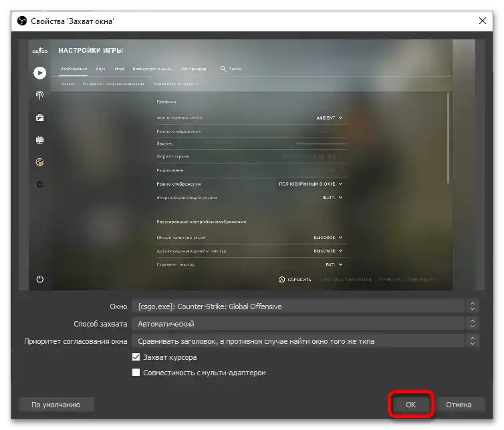Enable Совместимость с мульти-адаптером checkbox

pyautogui.click(x=136, y=372)
